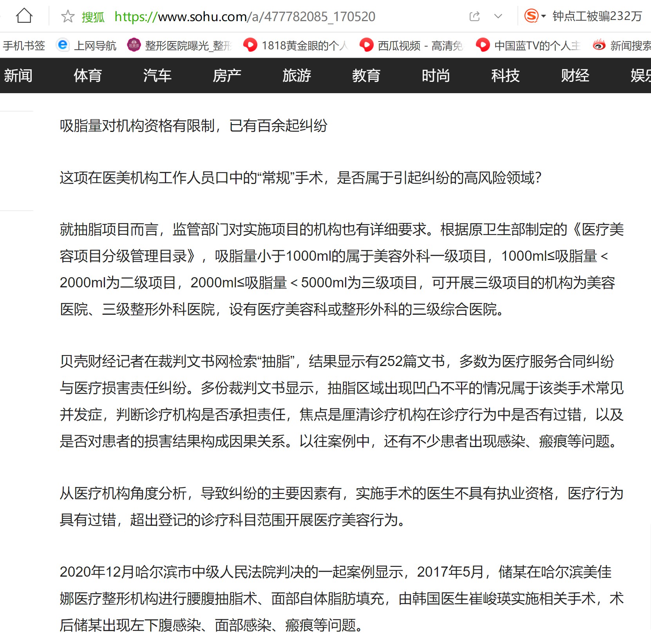Go to the 财经 channel
Viewport: 651px width, 644px height.
(575, 76)
